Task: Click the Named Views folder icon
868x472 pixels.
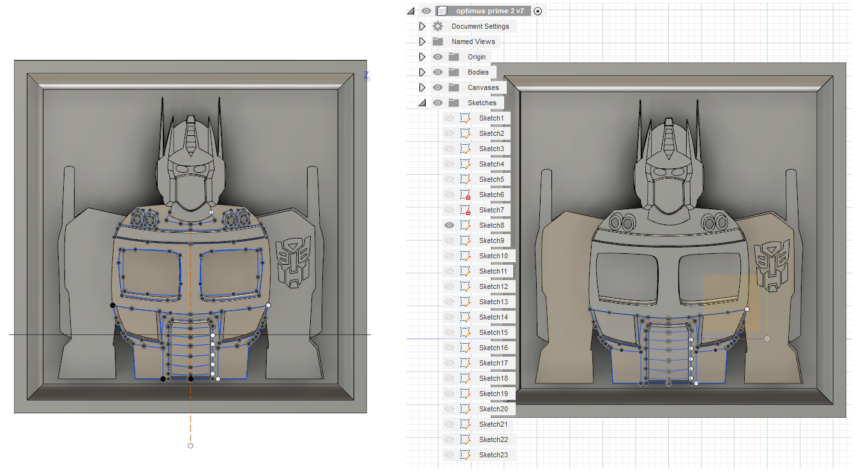Action: pyautogui.click(x=438, y=41)
